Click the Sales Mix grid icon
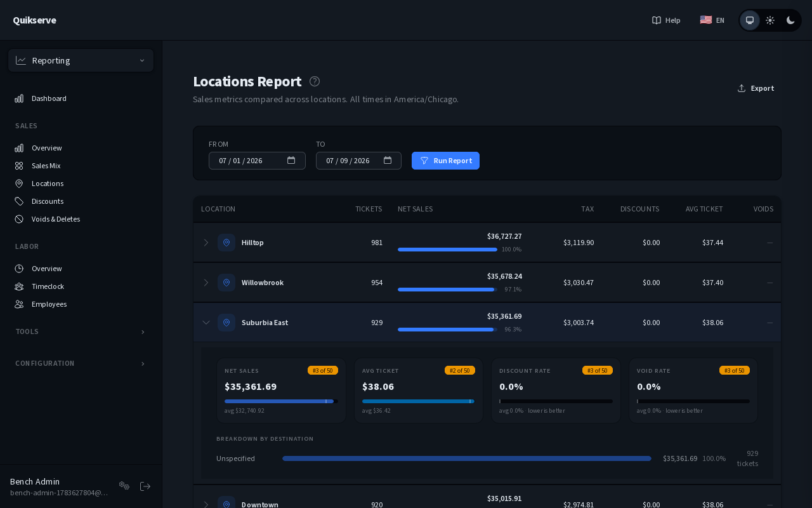The image size is (812, 508). pyautogui.click(x=20, y=166)
